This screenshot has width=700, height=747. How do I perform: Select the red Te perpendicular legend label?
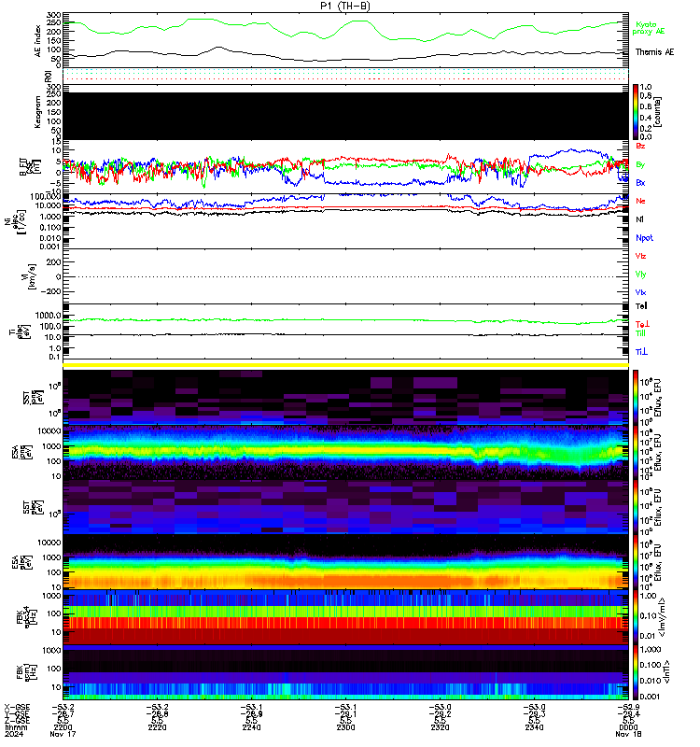coord(642,324)
